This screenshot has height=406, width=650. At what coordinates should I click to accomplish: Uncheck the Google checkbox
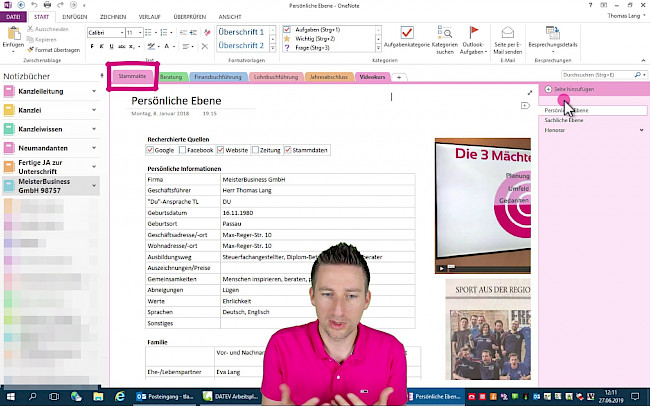click(x=150, y=149)
